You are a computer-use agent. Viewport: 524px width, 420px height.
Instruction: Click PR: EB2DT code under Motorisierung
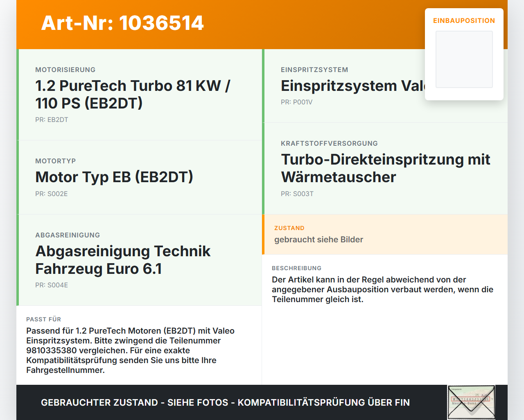click(x=52, y=120)
